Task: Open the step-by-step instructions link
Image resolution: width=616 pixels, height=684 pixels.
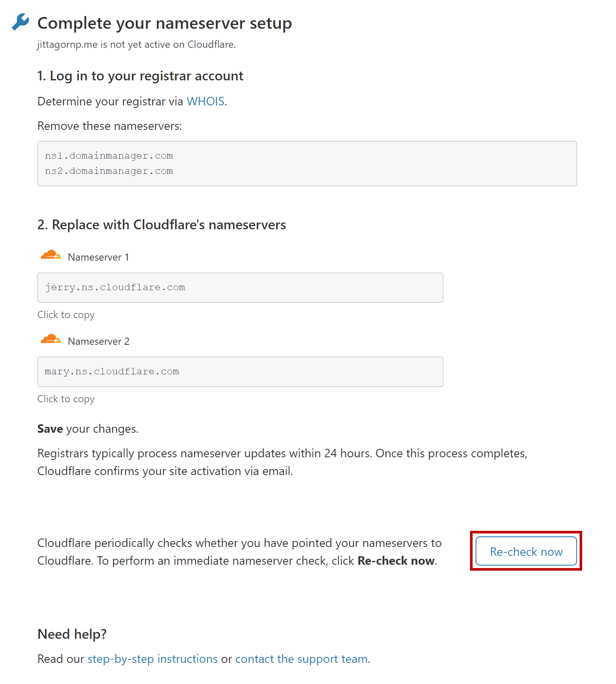Action: point(152,659)
